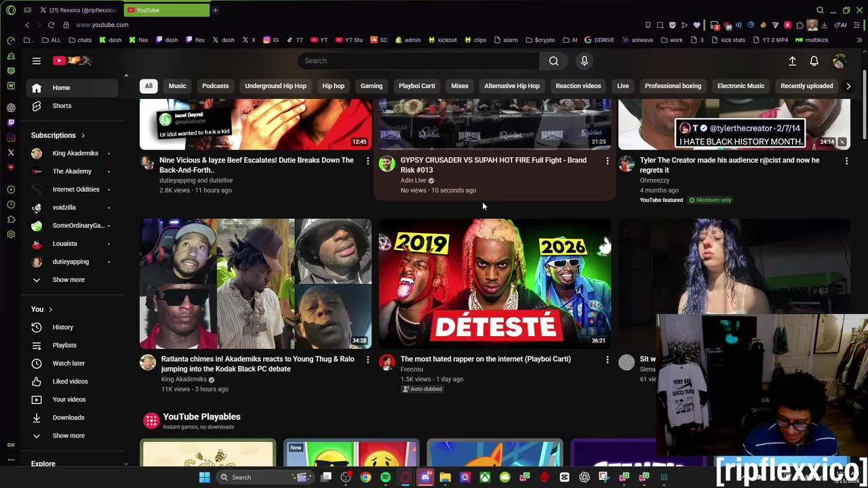Select the Gaming filter chip
This screenshot has width=868, height=488.
(x=372, y=86)
